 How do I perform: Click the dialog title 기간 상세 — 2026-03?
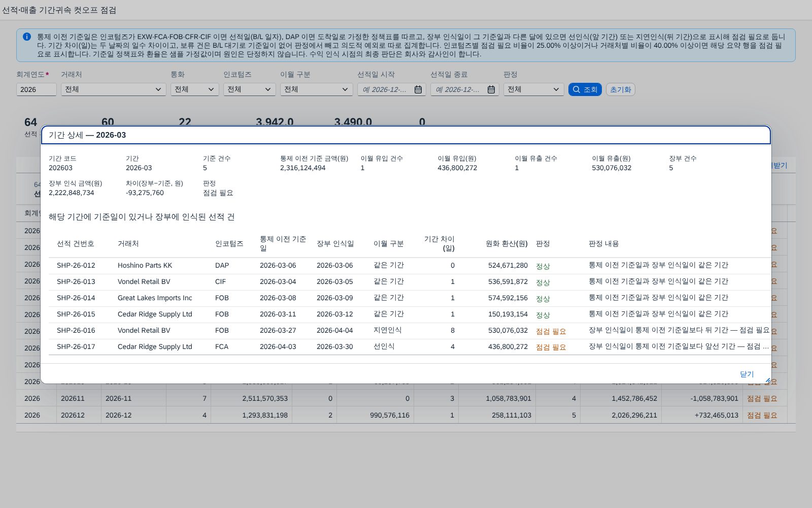(87, 135)
